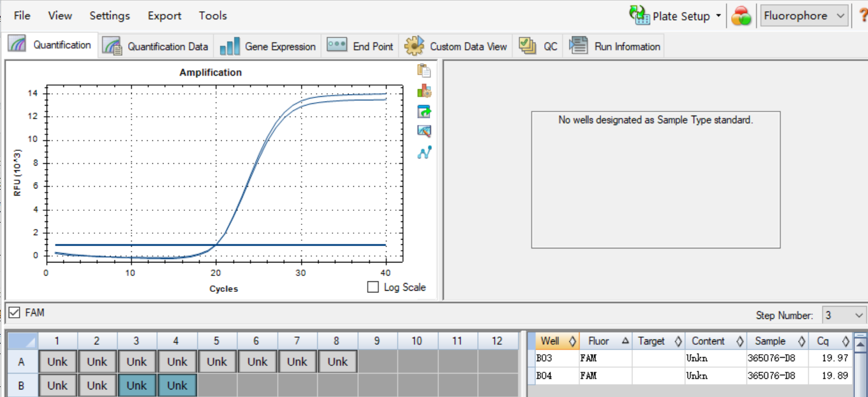The image size is (868, 397).
Task: Select well A5 in the plate grid
Action: (x=217, y=362)
